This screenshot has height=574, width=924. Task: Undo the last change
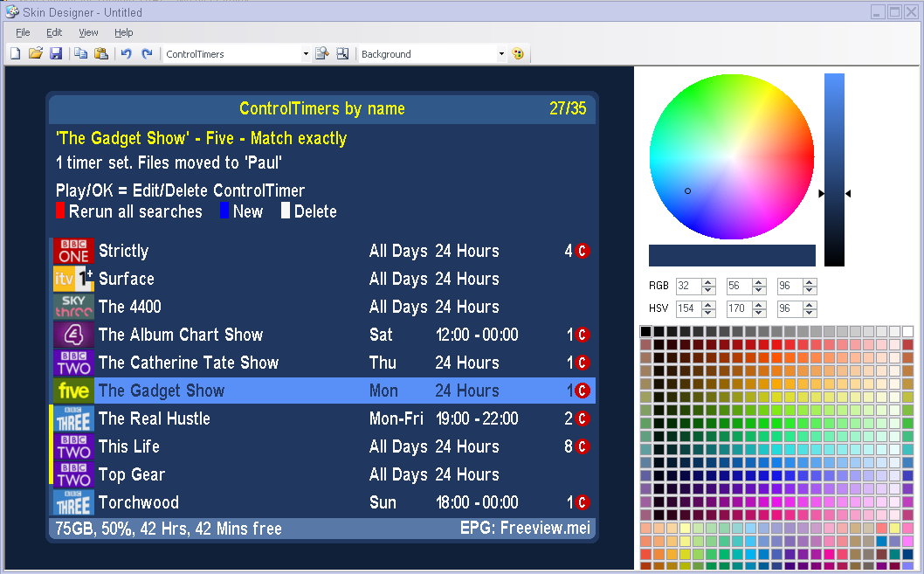click(126, 53)
